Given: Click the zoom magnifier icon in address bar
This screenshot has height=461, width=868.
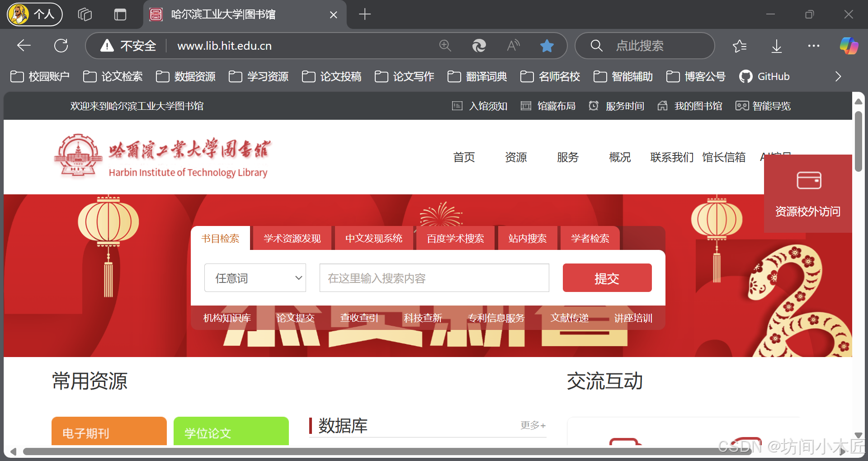Looking at the screenshot, I should [x=445, y=46].
